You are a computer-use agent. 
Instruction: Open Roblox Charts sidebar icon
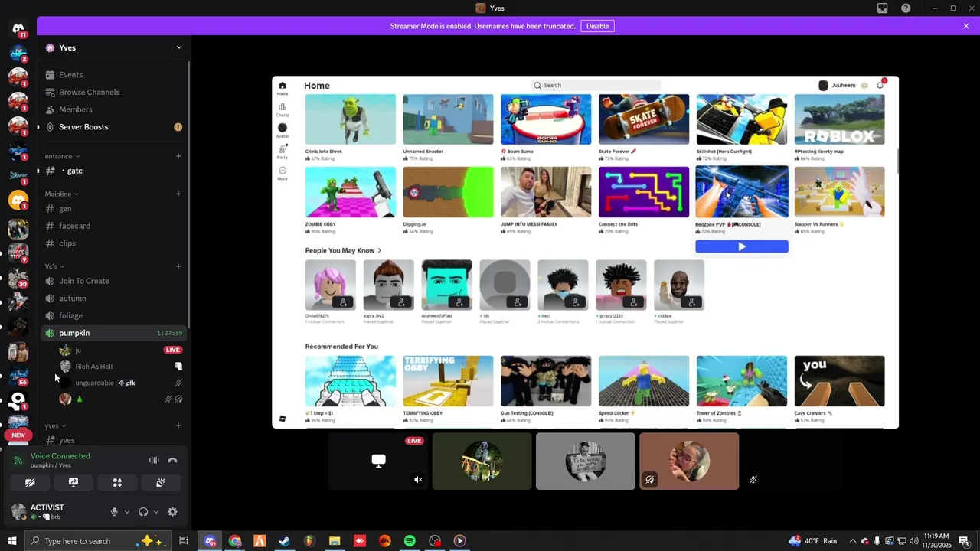(283, 109)
